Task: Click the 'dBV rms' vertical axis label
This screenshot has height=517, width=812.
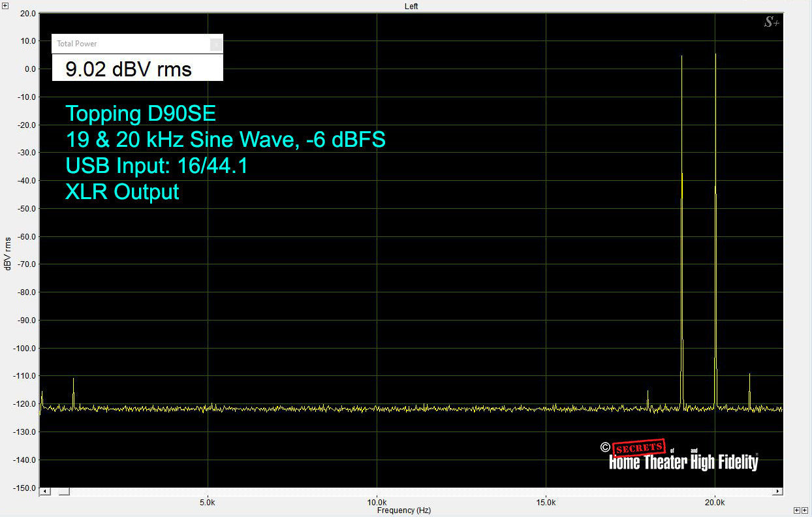Action: click(x=7, y=253)
